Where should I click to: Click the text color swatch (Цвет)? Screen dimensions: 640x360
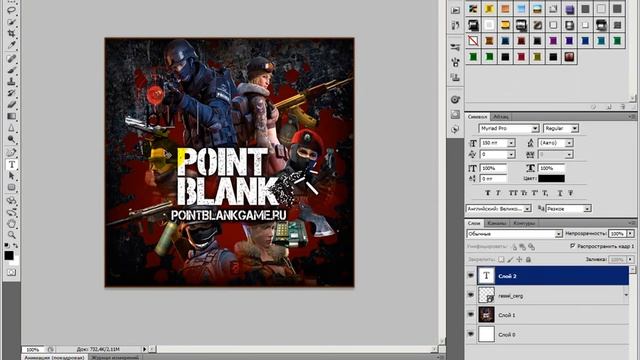(551, 178)
